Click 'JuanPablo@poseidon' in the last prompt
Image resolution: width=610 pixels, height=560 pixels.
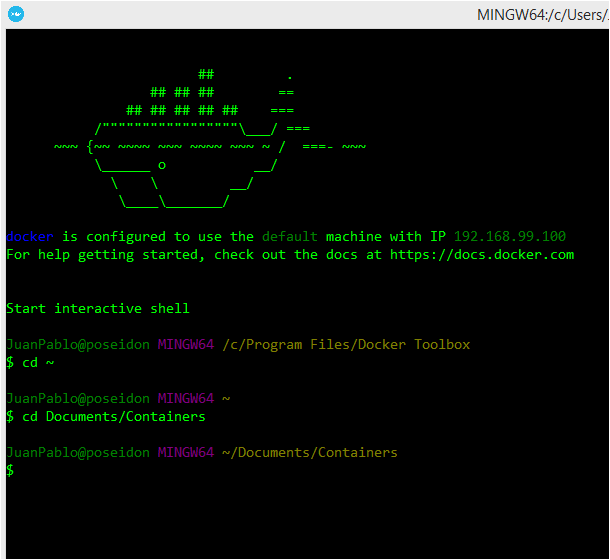(x=78, y=453)
